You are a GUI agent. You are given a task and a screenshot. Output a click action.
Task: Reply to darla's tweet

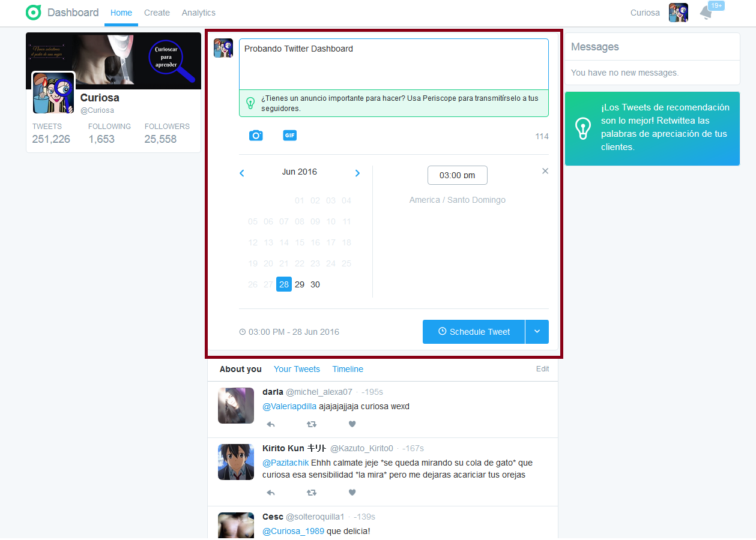271,424
